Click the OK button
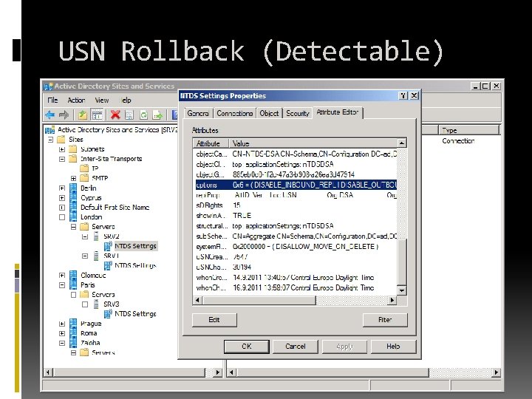The height and width of the screenshot is (399, 532). (247, 347)
